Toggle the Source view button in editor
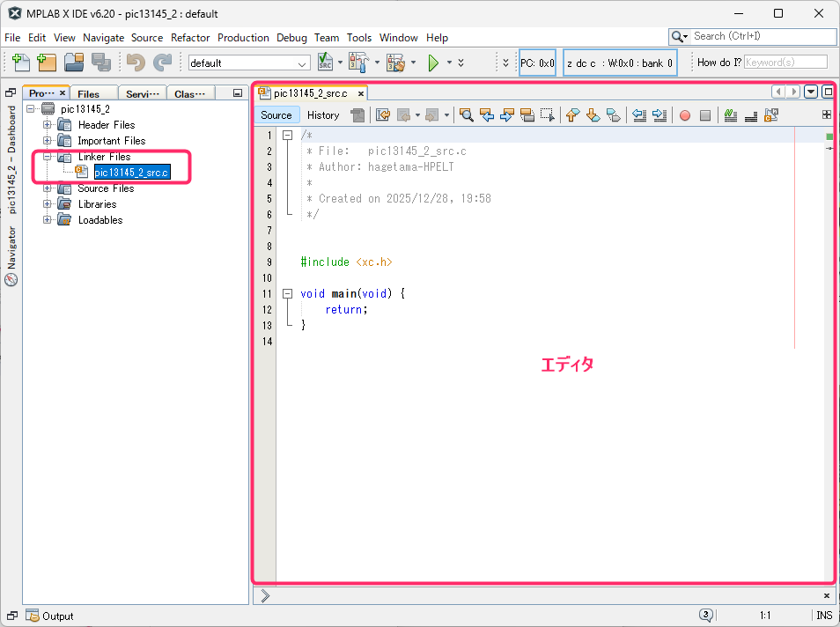Viewport: 840px width, 627px height. click(276, 115)
